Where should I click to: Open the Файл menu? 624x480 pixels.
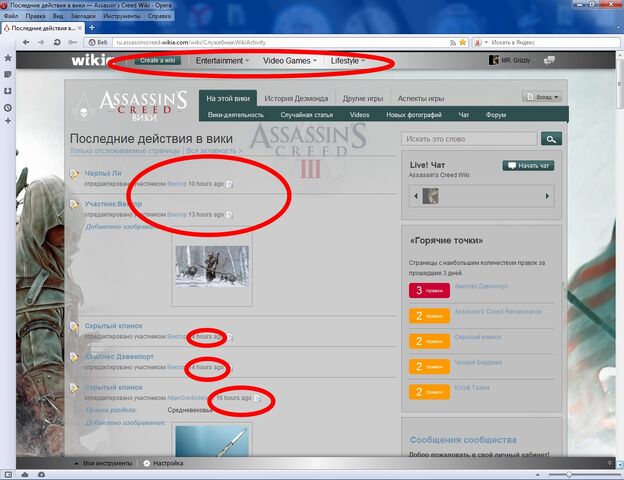click(x=11, y=16)
